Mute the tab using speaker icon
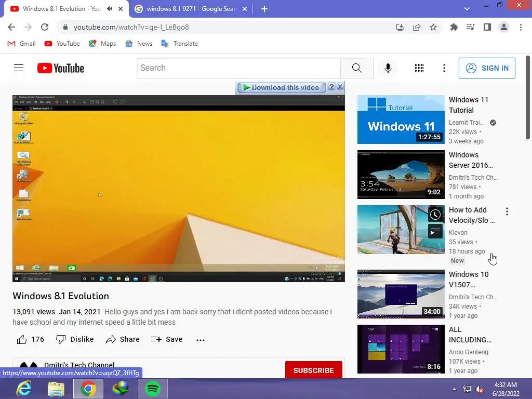 (x=109, y=9)
